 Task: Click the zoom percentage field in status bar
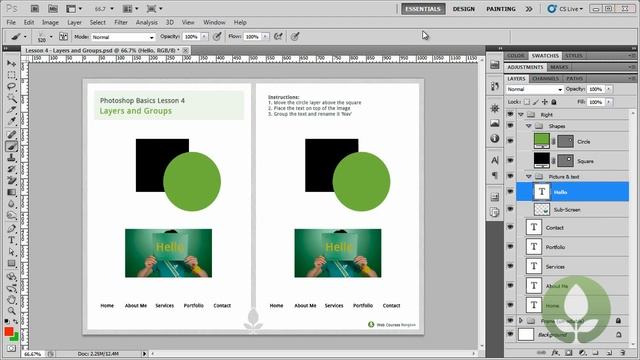(33, 354)
